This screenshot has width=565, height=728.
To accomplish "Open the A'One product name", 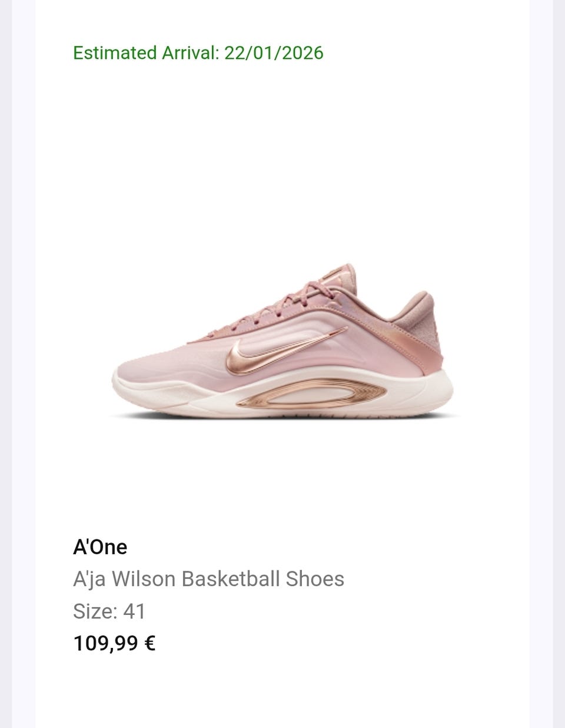I will coord(100,547).
